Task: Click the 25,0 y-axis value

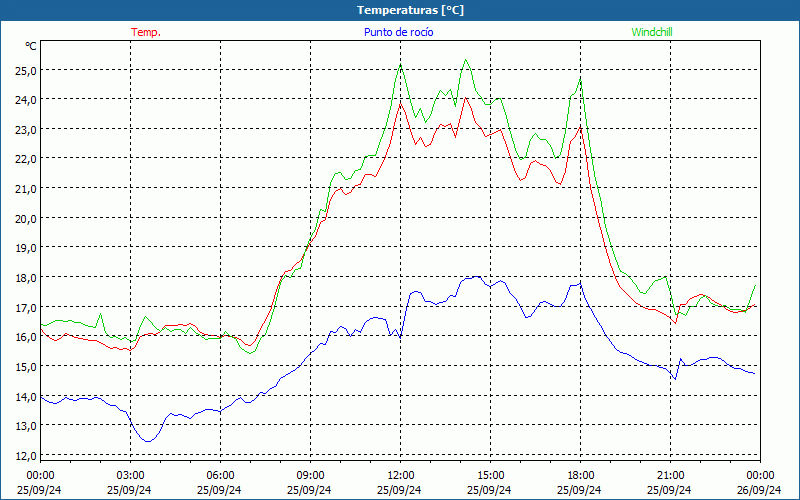Action: point(26,71)
